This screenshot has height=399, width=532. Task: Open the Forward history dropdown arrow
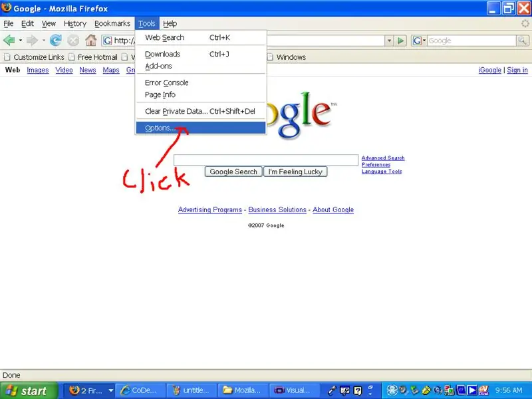(43, 41)
